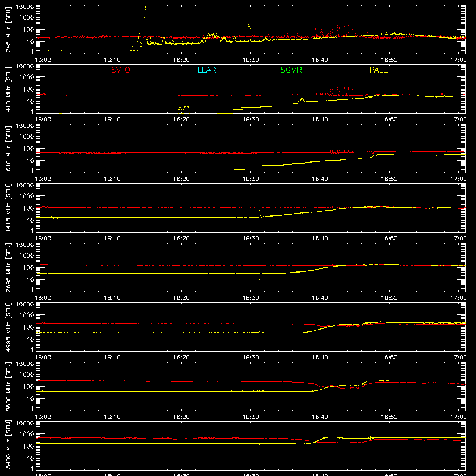Screen dimensions: 476x476
Task: Click the 16:50 tick label under 4995 MHz panel
Action: click(389, 358)
